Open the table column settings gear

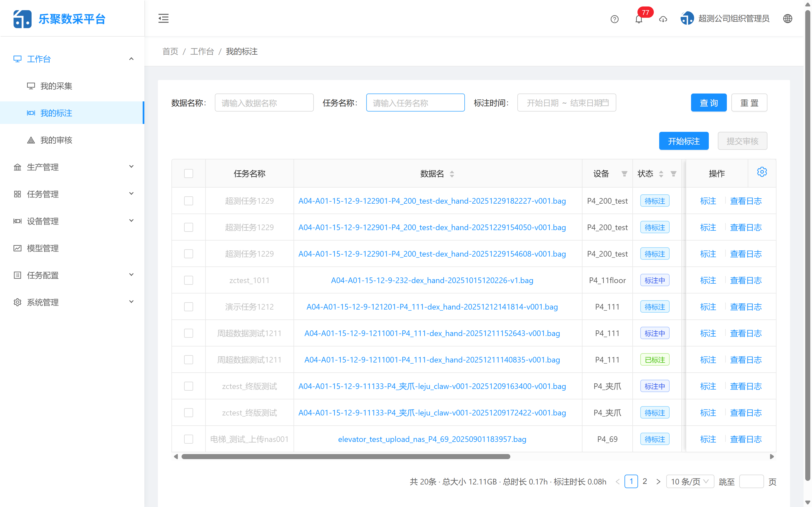[x=762, y=172]
